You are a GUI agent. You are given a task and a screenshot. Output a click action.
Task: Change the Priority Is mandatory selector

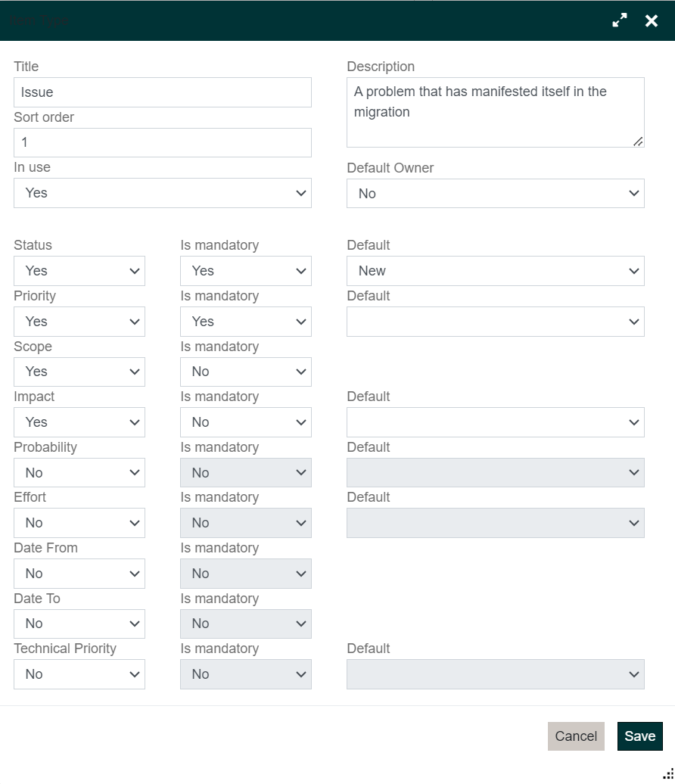coord(246,322)
